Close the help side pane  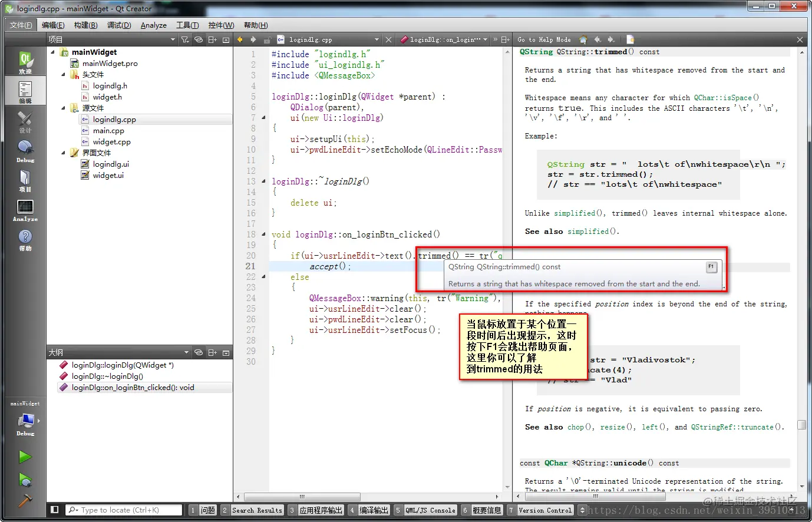800,39
